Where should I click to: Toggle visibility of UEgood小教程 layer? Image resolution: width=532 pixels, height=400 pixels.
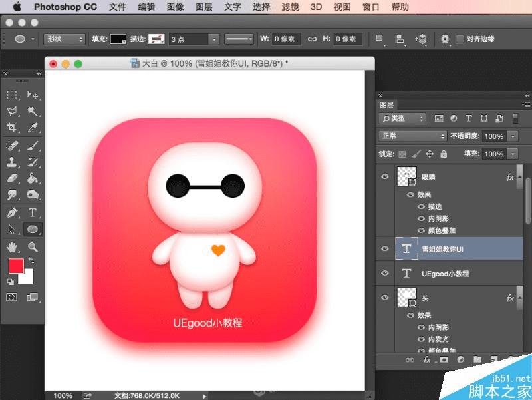click(x=384, y=273)
